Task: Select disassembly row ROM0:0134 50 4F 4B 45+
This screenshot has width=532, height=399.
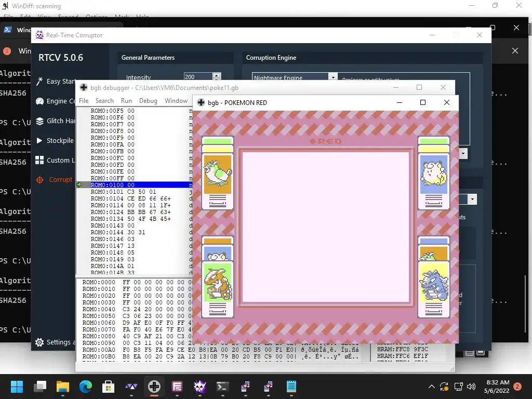Action: click(135, 219)
